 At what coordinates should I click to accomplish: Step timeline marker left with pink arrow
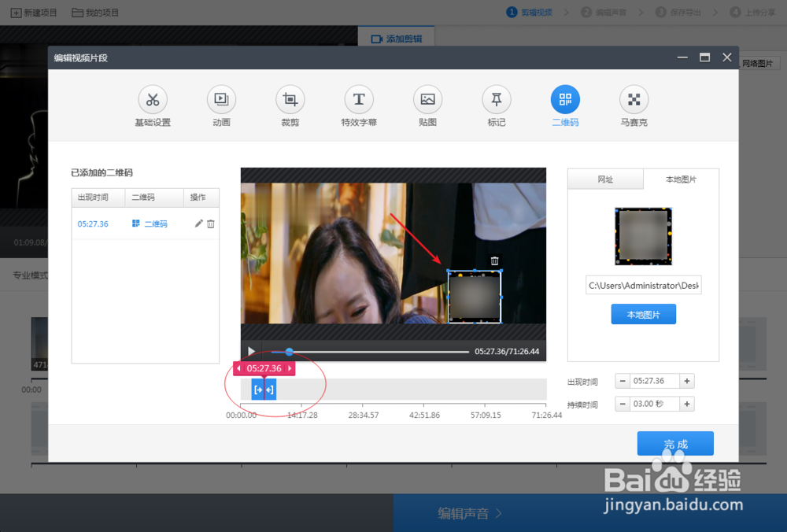point(238,368)
